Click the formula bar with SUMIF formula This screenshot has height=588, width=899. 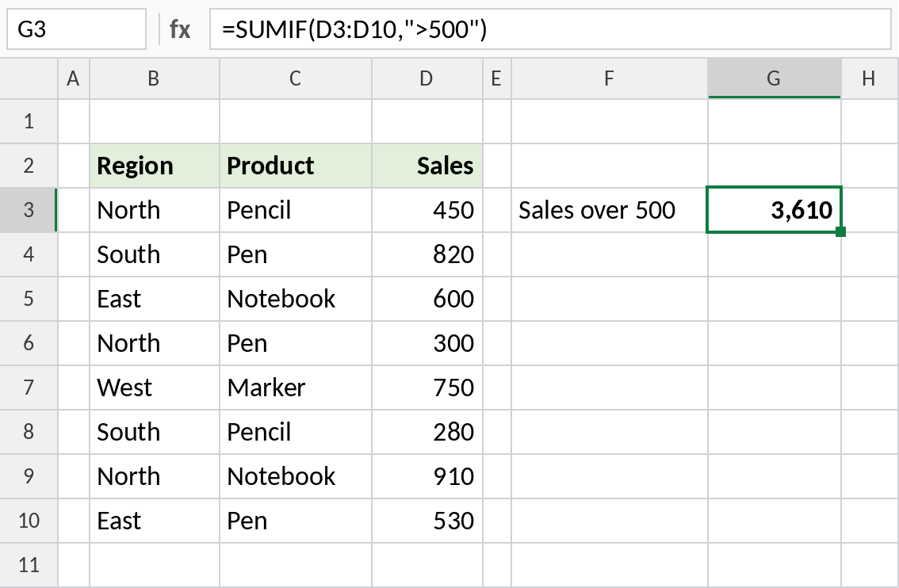(x=550, y=29)
